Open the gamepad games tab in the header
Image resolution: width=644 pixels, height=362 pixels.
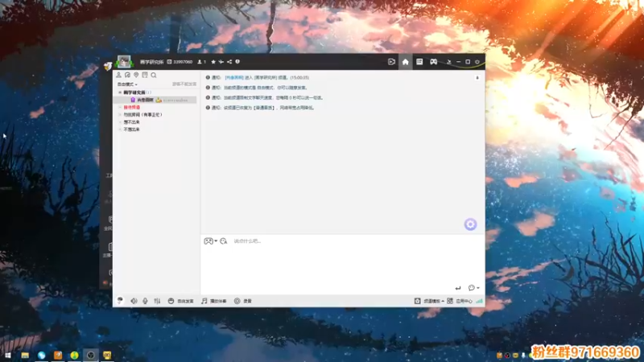(434, 62)
